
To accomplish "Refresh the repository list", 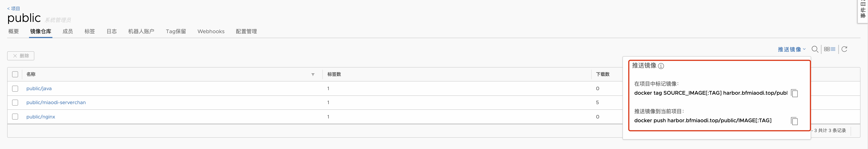I will (844, 49).
